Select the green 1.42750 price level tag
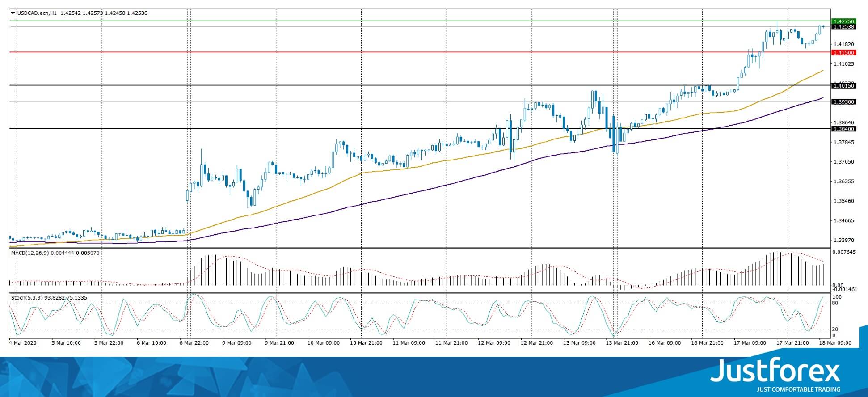868x397 pixels. pos(843,21)
